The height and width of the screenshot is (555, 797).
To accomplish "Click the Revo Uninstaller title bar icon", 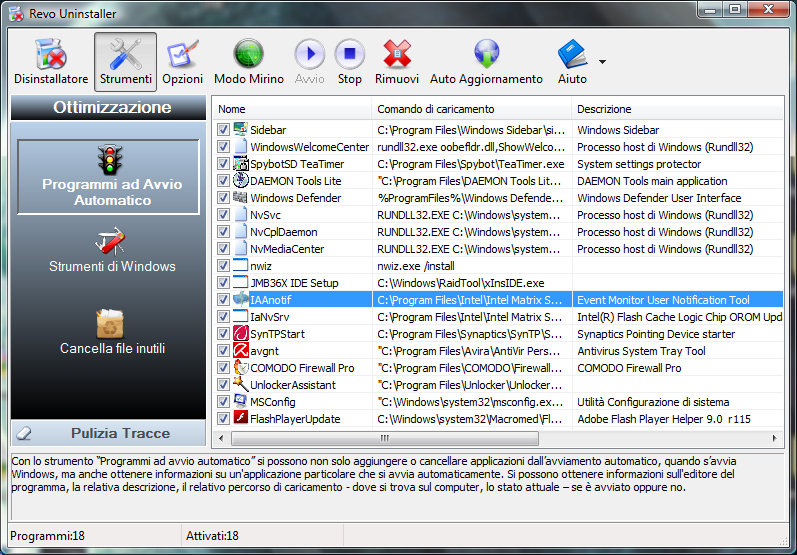I will [16, 14].
